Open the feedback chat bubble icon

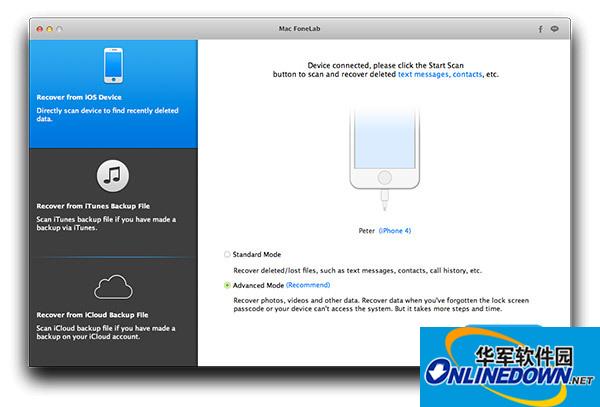pos(554,29)
